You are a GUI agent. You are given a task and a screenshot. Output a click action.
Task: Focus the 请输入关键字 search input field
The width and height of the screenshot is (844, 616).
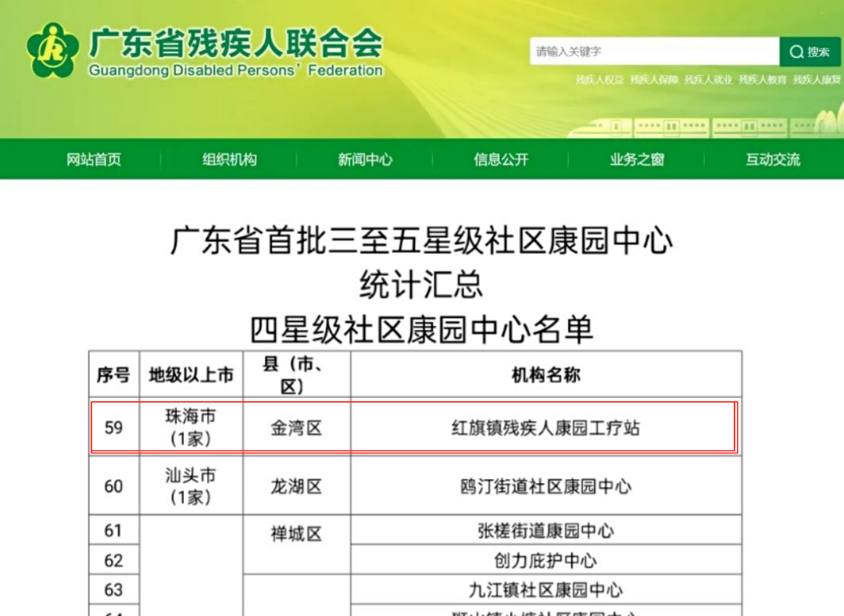653,52
